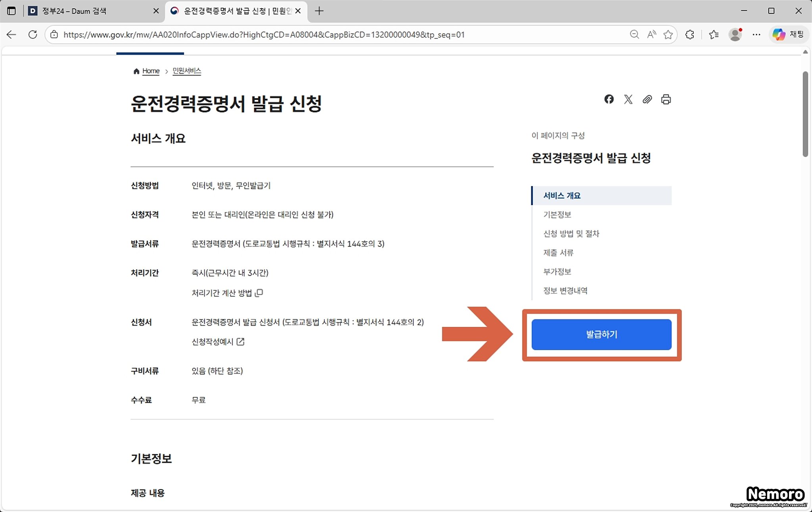This screenshot has height=512, width=812.
Task: Share page via X icon
Action: click(628, 99)
